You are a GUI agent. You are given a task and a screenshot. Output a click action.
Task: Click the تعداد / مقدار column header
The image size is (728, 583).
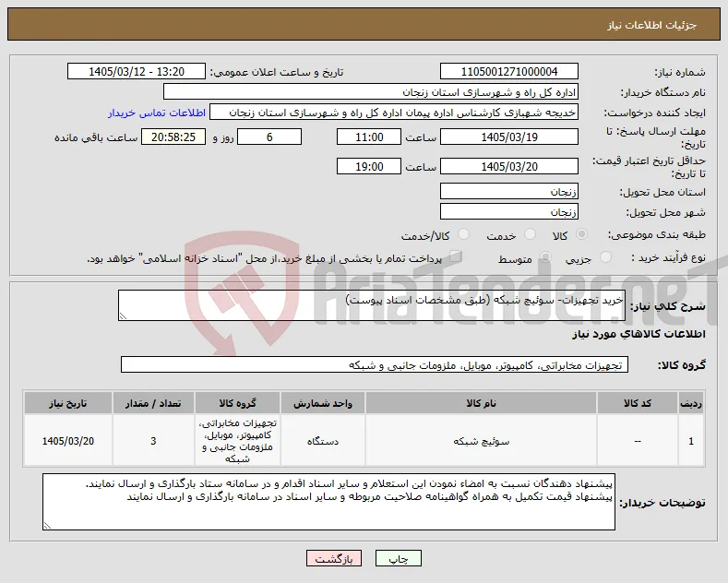(153, 403)
